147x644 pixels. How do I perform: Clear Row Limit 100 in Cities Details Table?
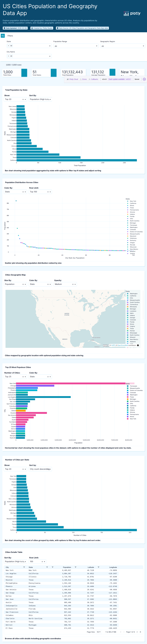pyautogui.click(x=42, y=562)
